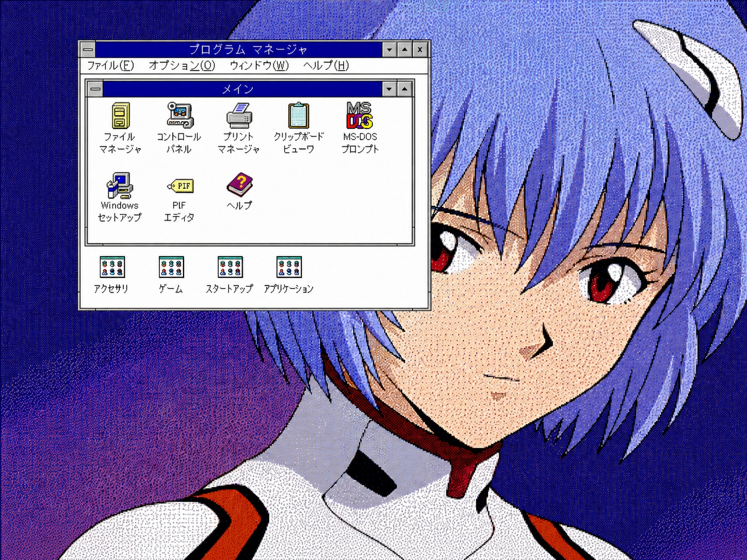Click the プログラム マネージャ title bar
747x560 pixels.
[x=239, y=50]
